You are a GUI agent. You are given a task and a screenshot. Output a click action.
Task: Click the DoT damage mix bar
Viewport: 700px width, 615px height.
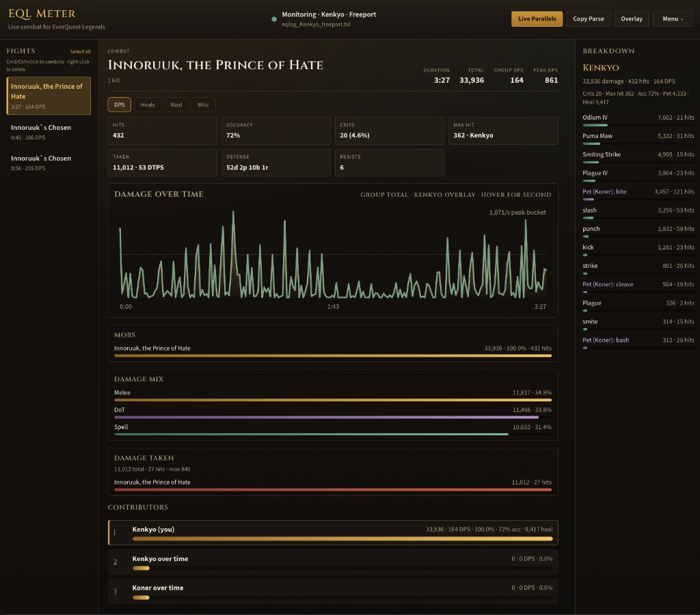tap(326, 418)
